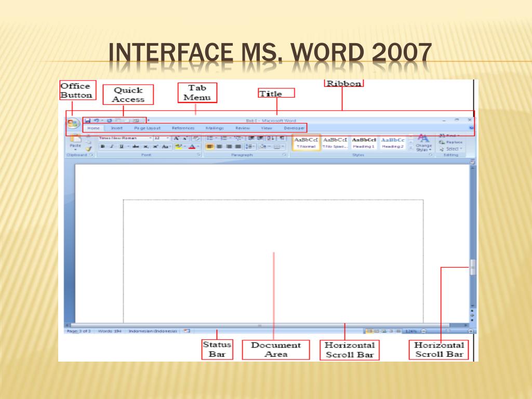Redo action in Quick Access toolbar
Image resolution: width=532 pixels, height=399 pixels.
tap(109, 121)
